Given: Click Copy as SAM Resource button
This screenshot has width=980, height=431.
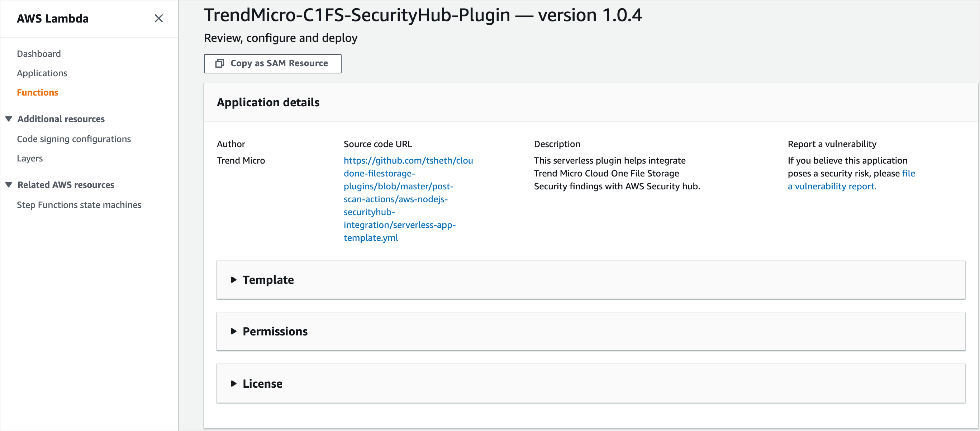Looking at the screenshot, I should click(x=272, y=63).
